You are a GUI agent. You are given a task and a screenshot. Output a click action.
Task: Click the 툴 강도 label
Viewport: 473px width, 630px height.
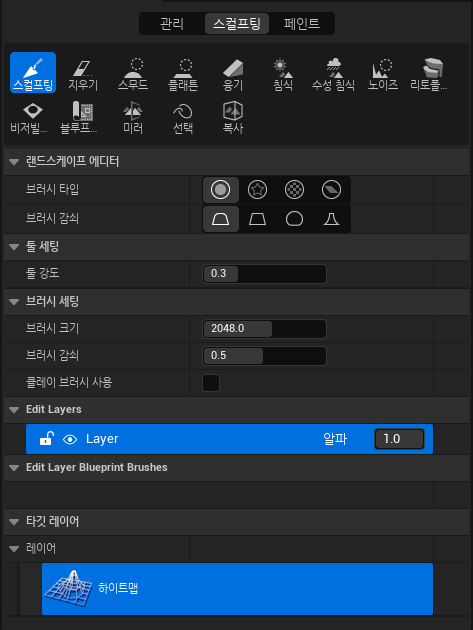43,274
